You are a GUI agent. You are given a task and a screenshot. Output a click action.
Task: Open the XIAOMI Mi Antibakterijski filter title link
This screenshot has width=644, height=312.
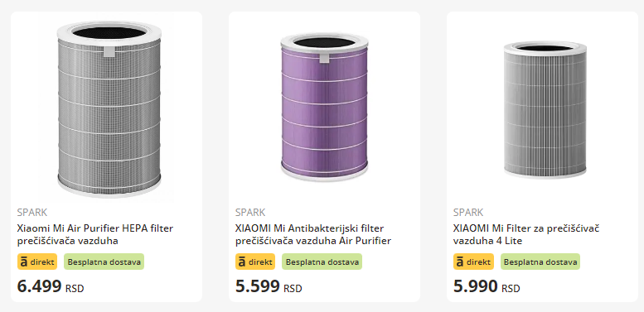[x=313, y=234]
